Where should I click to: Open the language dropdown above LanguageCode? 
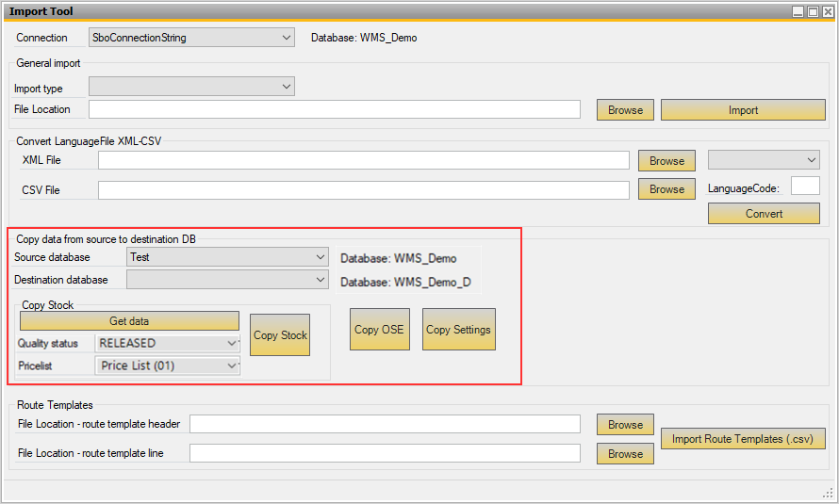pos(764,160)
